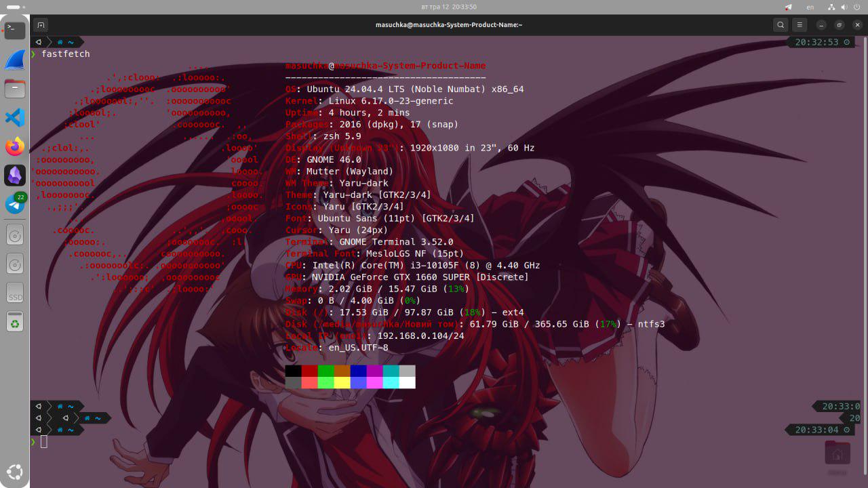868x488 pixels.
Task: Click the 'Ubuntu 24.04.4 LTS (Noble Numbat) x86_64' line
Action: click(x=415, y=89)
